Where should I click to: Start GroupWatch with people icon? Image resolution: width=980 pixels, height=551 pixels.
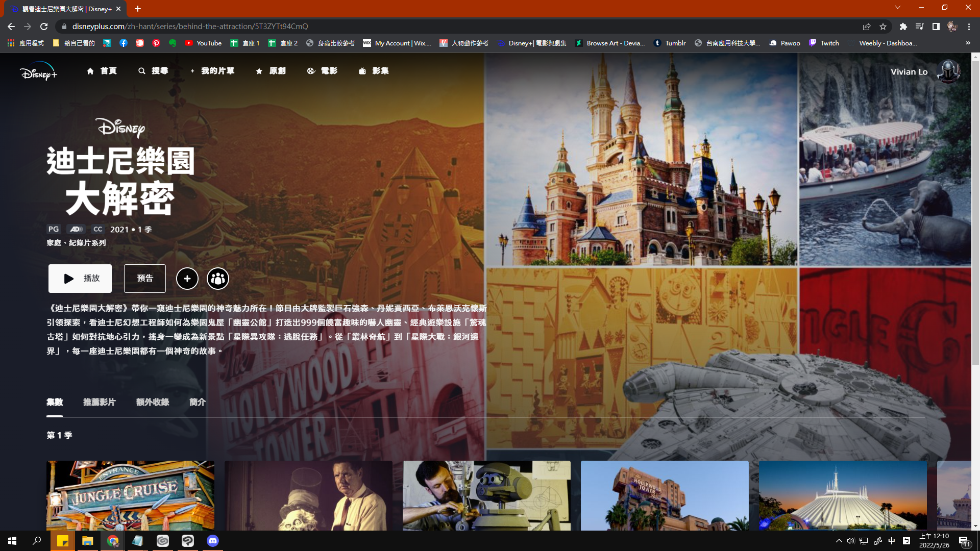(218, 279)
